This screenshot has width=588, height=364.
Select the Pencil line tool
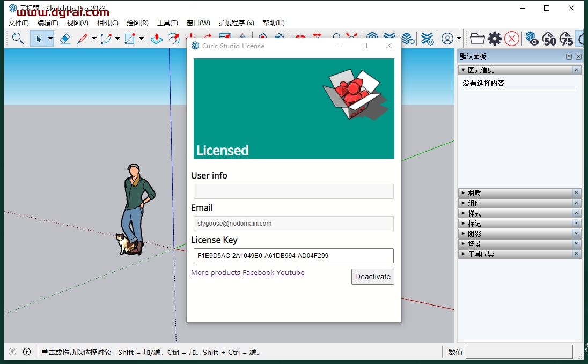[x=82, y=39]
